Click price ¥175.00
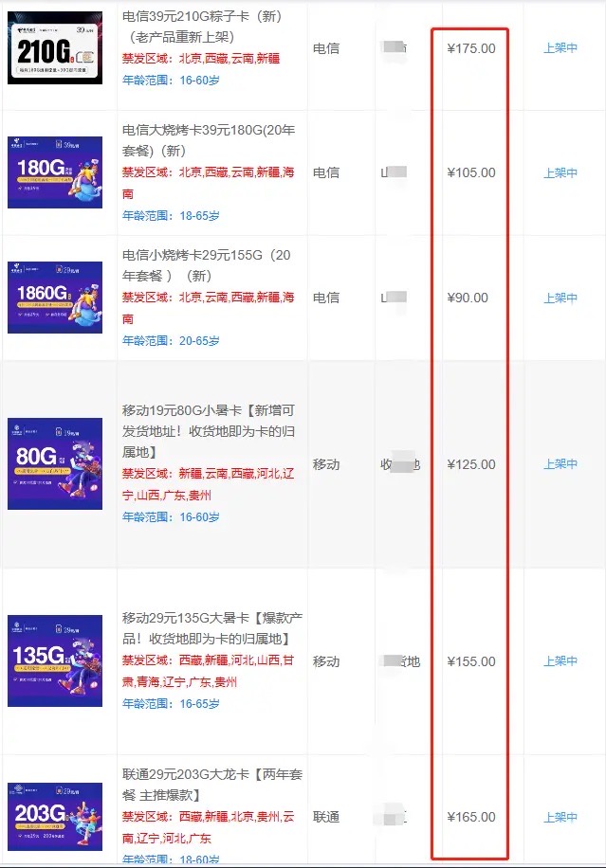 tap(471, 48)
